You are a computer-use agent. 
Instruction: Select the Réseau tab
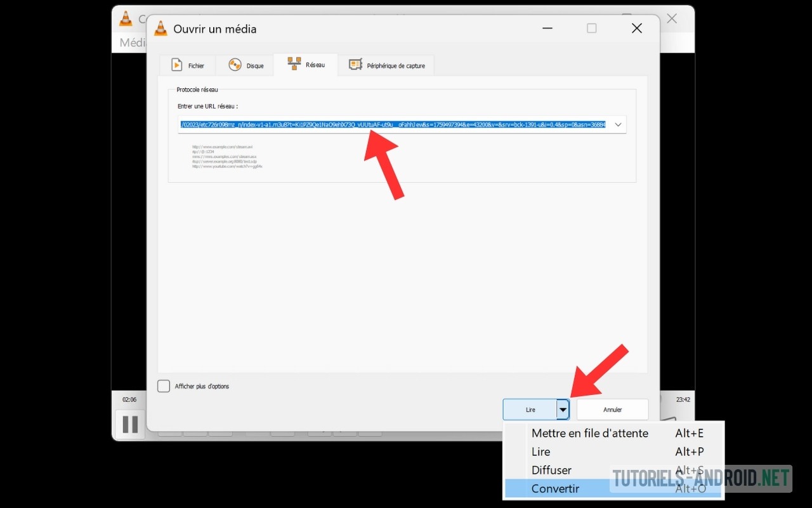(306, 64)
